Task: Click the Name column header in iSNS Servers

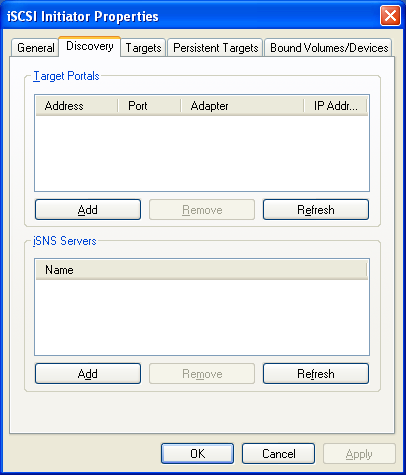Action: [201, 270]
